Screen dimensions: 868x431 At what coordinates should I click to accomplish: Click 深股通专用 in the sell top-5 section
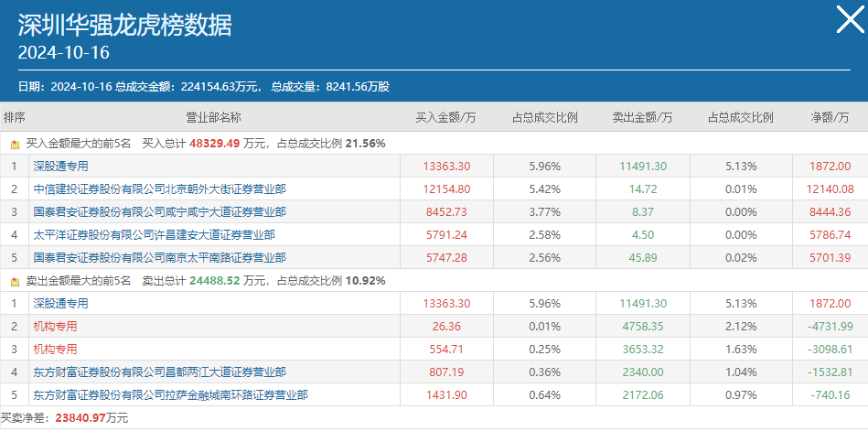click(x=60, y=304)
